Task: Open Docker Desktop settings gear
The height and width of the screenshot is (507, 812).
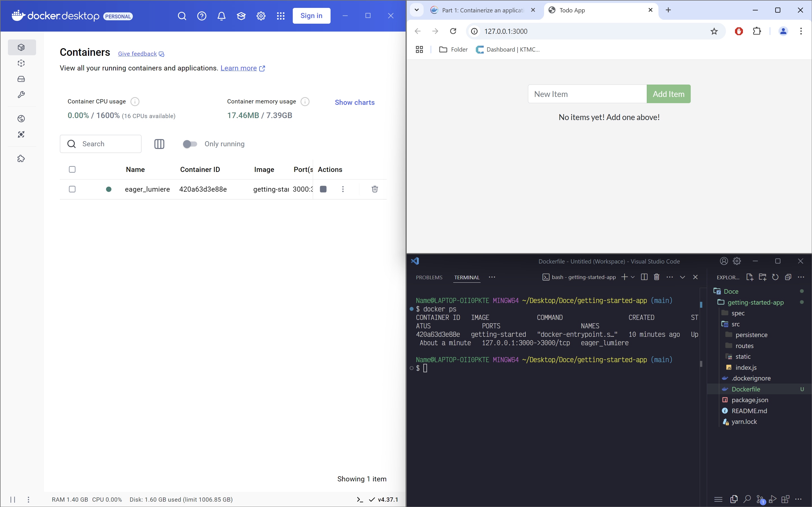Action: (x=261, y=16)
